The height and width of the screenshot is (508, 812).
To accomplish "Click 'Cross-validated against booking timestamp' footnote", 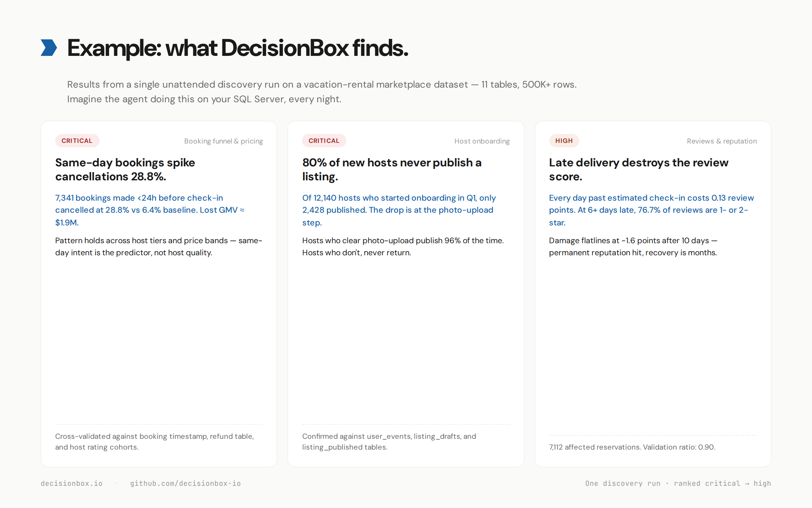I will [x=155, y=441].
